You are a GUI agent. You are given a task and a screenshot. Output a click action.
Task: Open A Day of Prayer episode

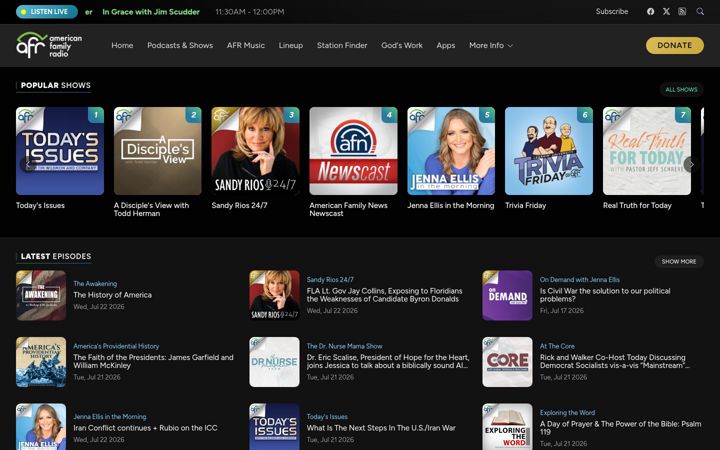[x=620, y=428]
